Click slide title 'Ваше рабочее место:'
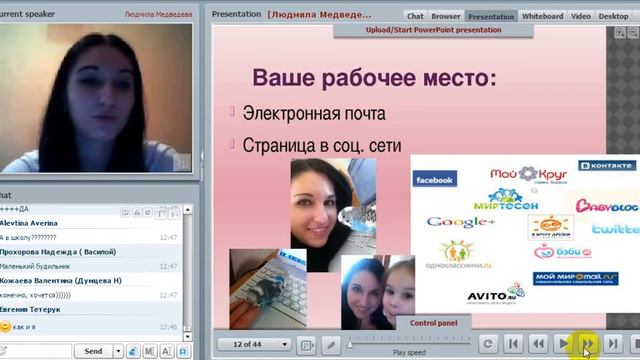The height and width of the screenshot is (360, 640). [374, 78]
